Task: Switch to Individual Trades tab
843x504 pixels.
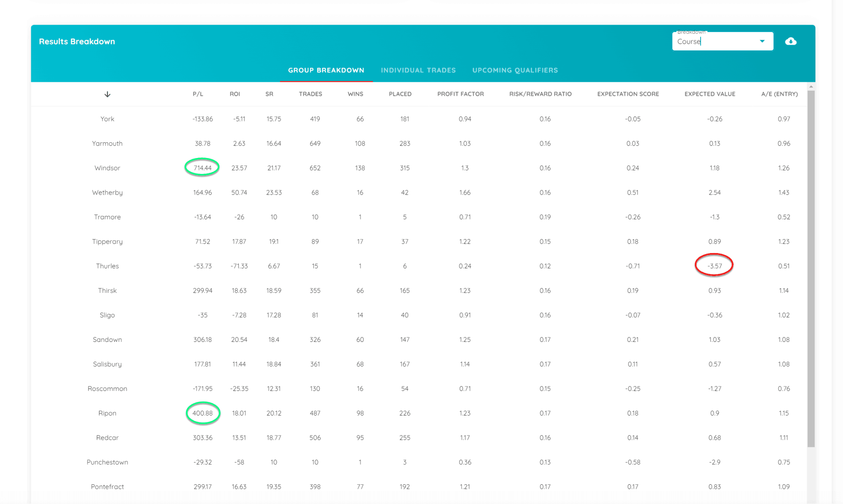Action: tap(418, 70)
